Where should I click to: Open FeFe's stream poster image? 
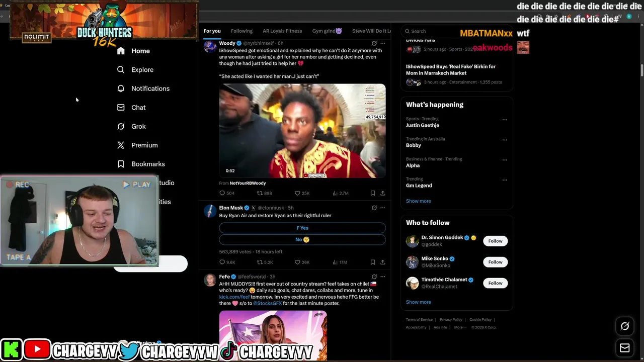pyautogui.click(x=273, y=335)
